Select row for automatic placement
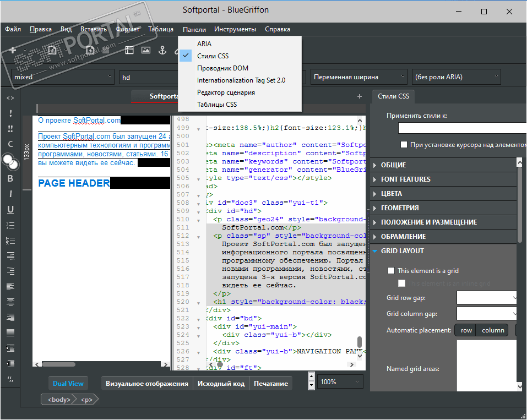Screen dimensions: 527x420 point(466,330)
